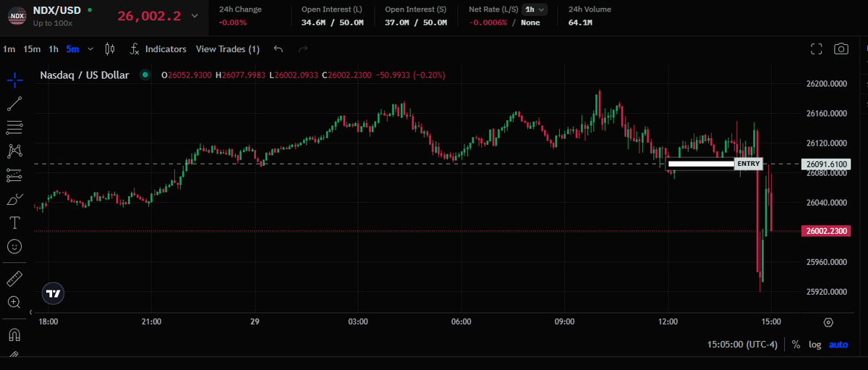Click Open Interest (L) value 34.6M / 50.0M
The height and width of the screenshot is (370, 868).
coord(332,22)
